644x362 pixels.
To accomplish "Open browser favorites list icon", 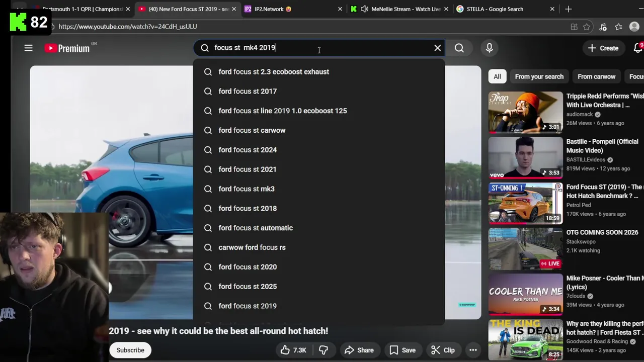I will point(618,27).
